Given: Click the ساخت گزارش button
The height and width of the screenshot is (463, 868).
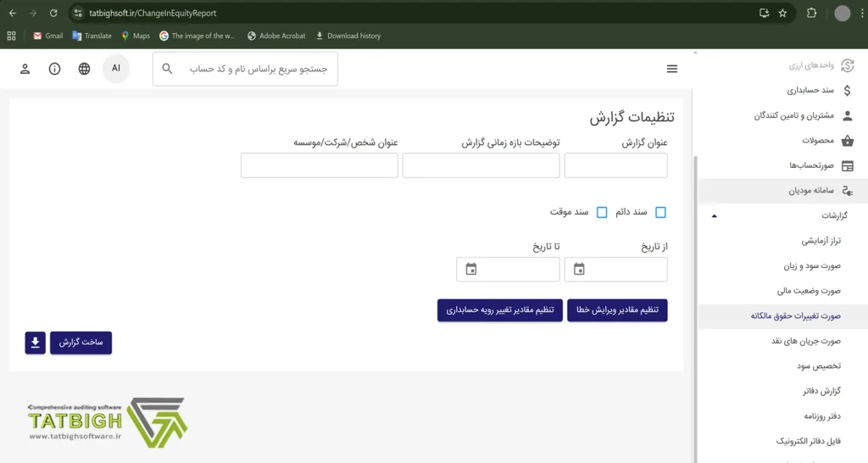Looking at the screenshot, I should pos(81,343).
